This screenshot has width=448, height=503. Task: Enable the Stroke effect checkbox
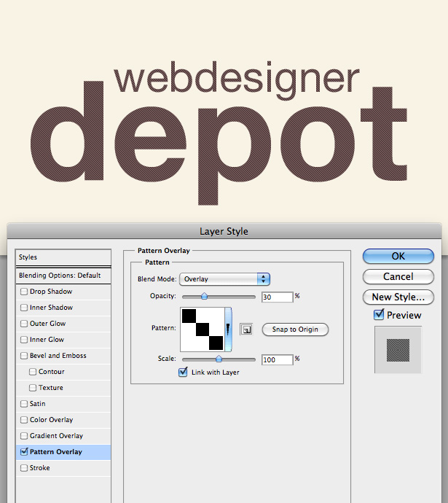24,468
